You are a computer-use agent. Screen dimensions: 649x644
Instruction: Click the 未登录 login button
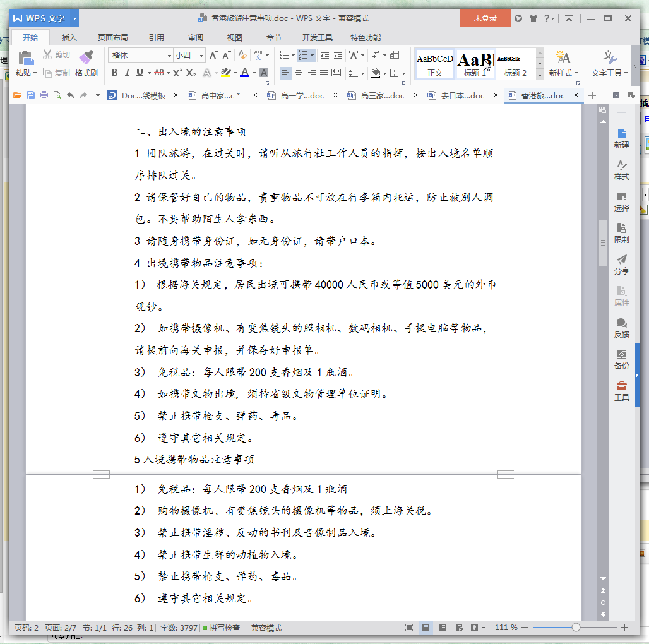[x=485, y=18]
